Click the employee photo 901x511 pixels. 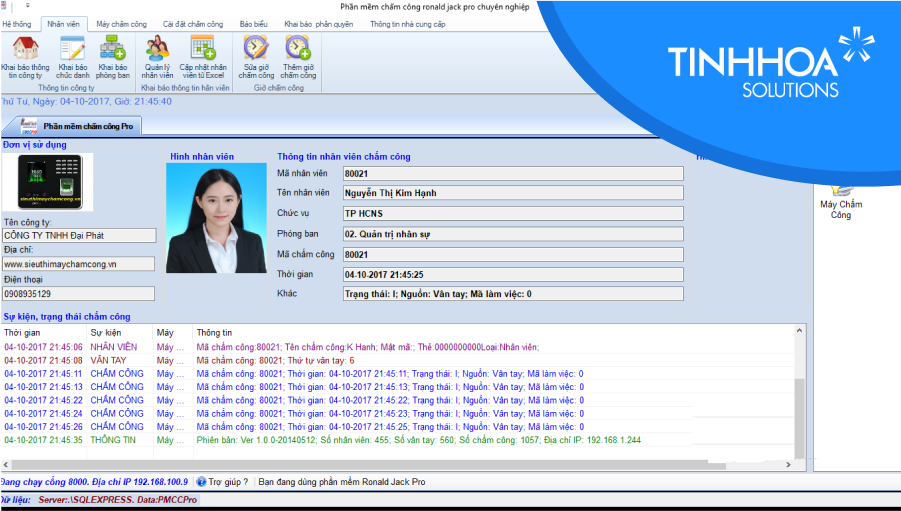(216, 218)
